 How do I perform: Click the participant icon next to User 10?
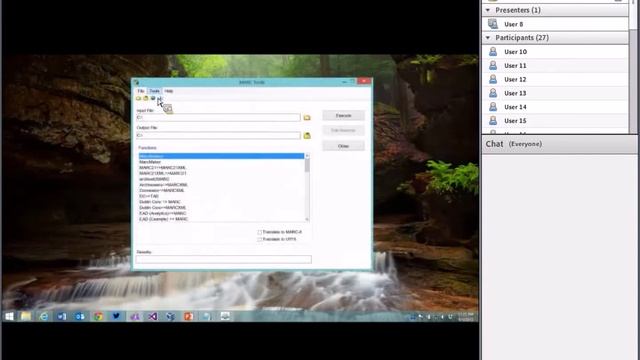coord(493,51)
